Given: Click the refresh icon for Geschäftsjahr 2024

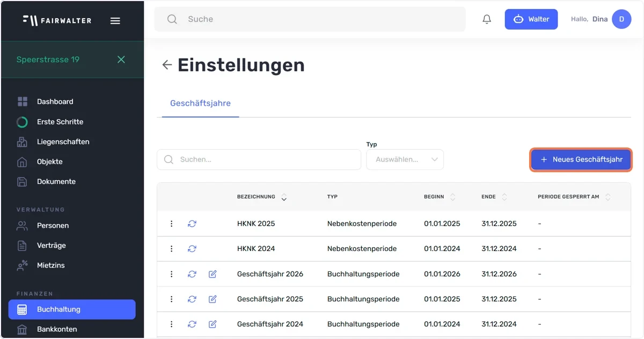Looking at the screenshot, I should (192, 324).
